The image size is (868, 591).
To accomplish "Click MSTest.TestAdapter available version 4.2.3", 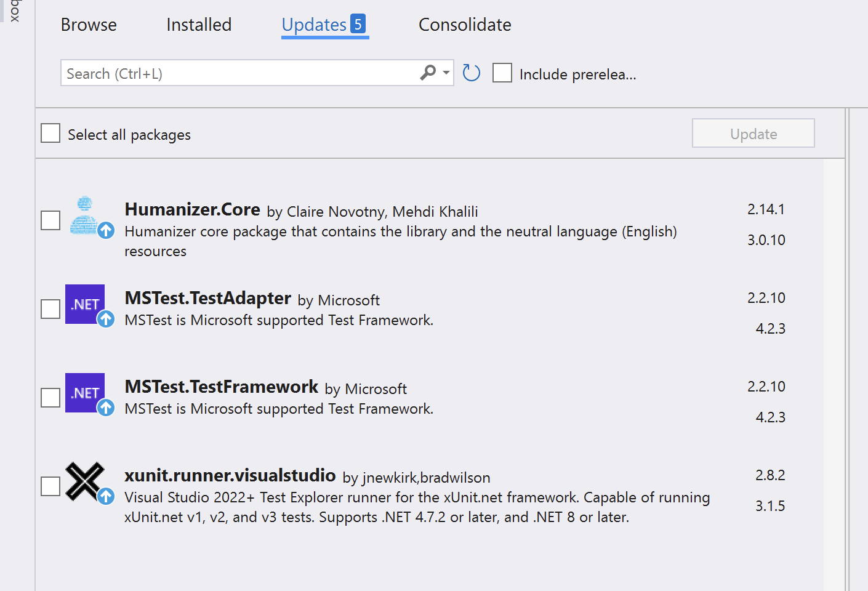I will [x=771, y=329].
